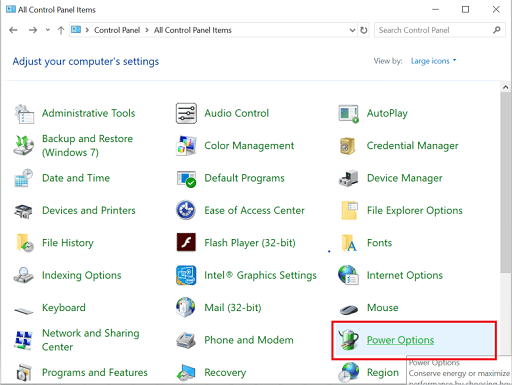
Task: Click the AutoPlay icon
Action: pyautogui.click(x=349, y=114)
